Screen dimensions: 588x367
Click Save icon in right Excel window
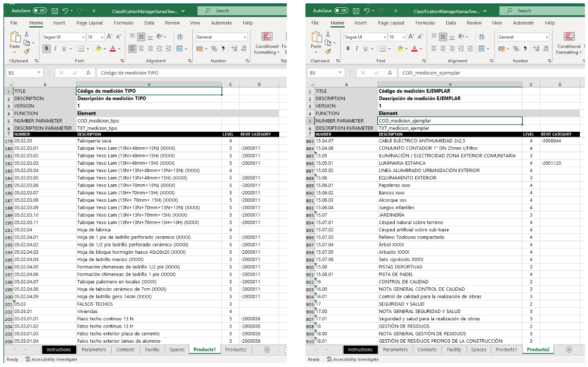click(x=356, y=10)
